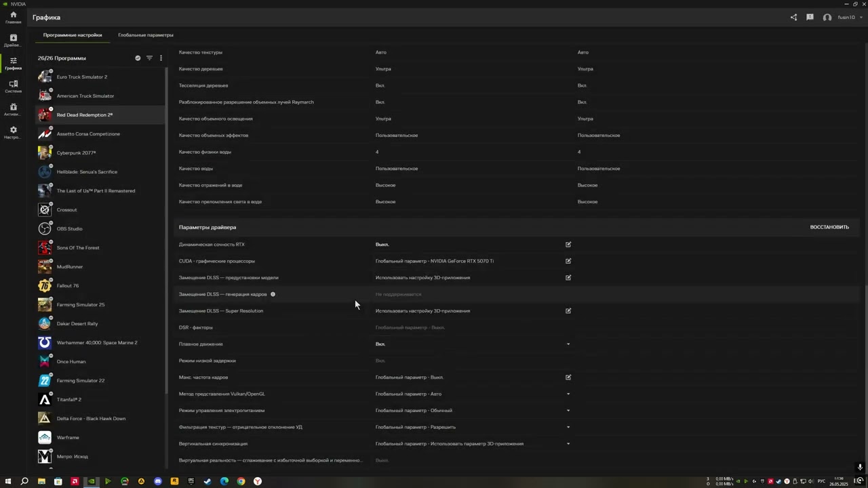Image resolution: width=868 pixels, height=488 pixels.
Task: Select The Last of Us Part II Remastered
Action: 100,191
